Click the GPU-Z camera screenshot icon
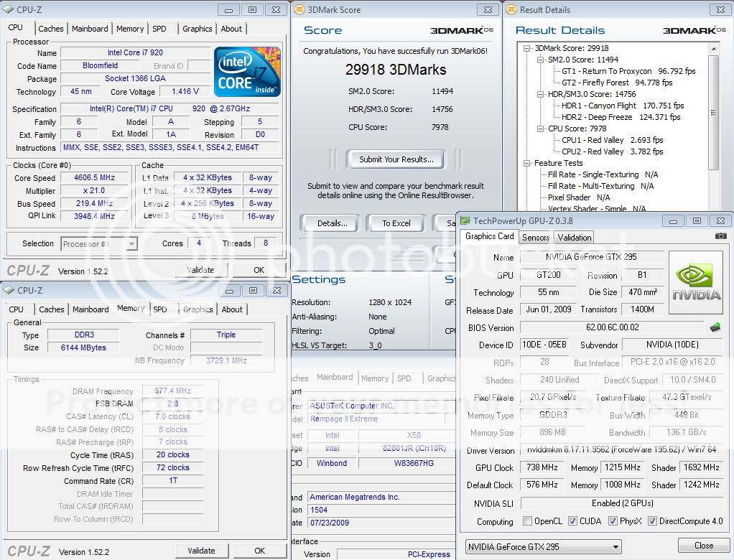This screenshot has height=560, width=734. 721,236
